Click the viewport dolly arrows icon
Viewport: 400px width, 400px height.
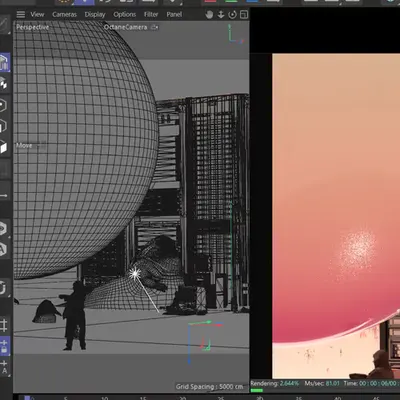(x=221, y=15)
